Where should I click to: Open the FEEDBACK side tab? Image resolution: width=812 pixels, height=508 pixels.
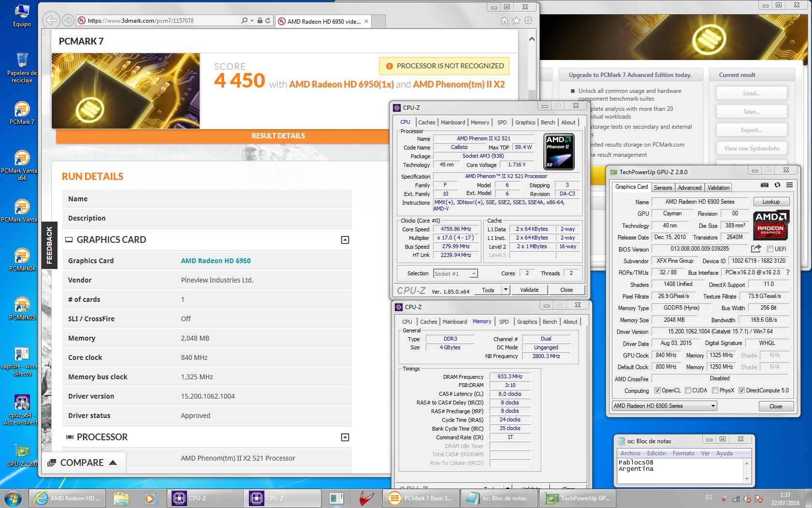tap(49, 246)
